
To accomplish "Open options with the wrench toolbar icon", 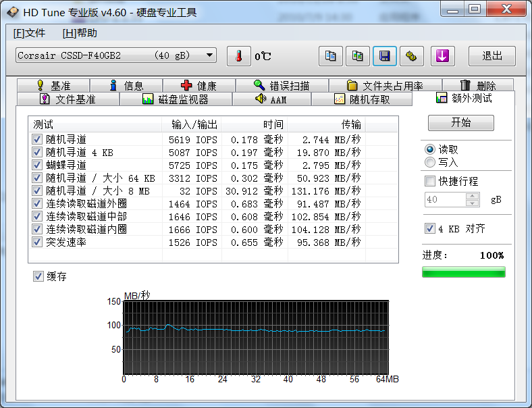I will (412, 56).
